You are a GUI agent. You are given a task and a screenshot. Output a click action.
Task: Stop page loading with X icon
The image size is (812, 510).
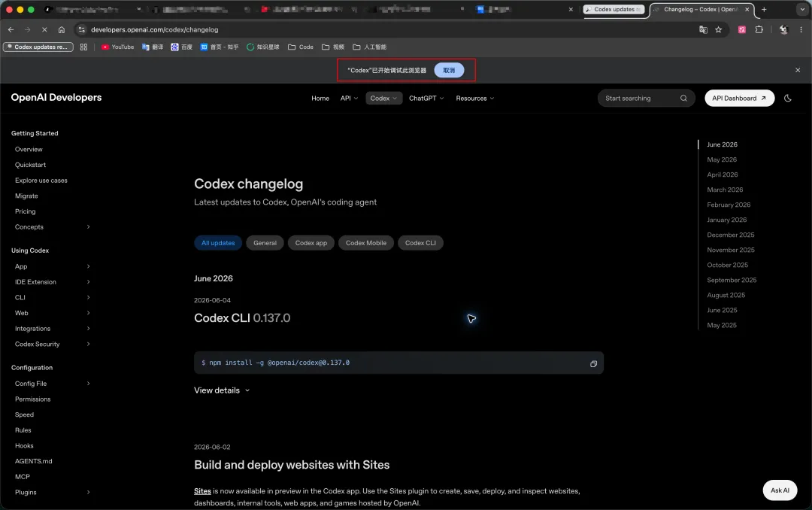coord(44,29)
